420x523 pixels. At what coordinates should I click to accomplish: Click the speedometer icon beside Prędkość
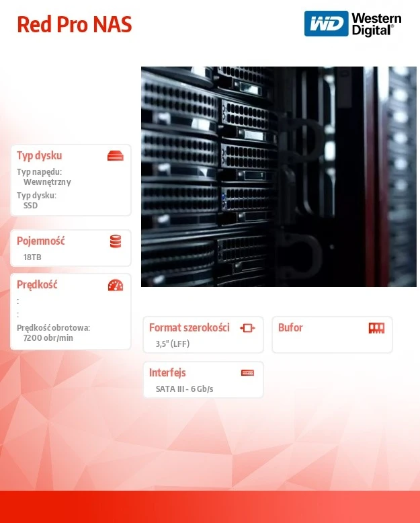[116, 285]
